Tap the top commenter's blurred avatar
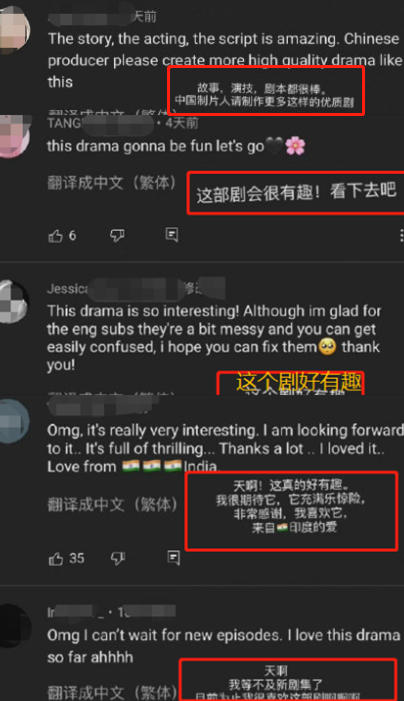The height and width of the screenshot is (701, 404). click(x=13, y=29)
